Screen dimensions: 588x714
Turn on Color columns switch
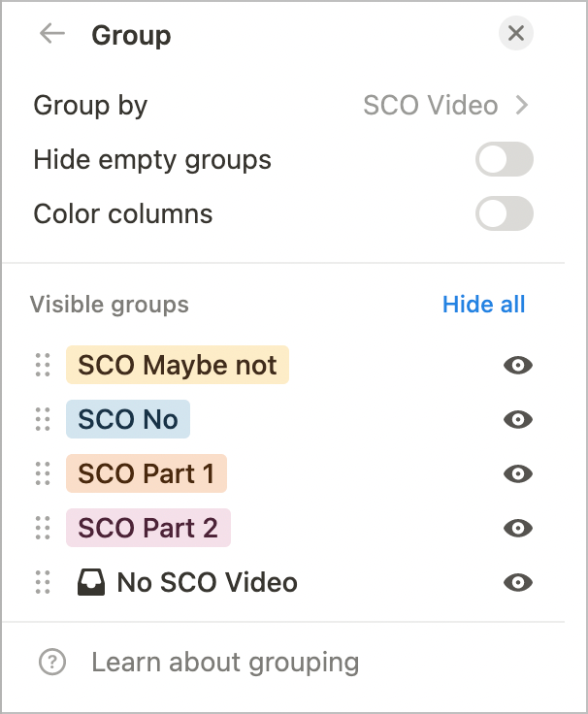point(504,213)
